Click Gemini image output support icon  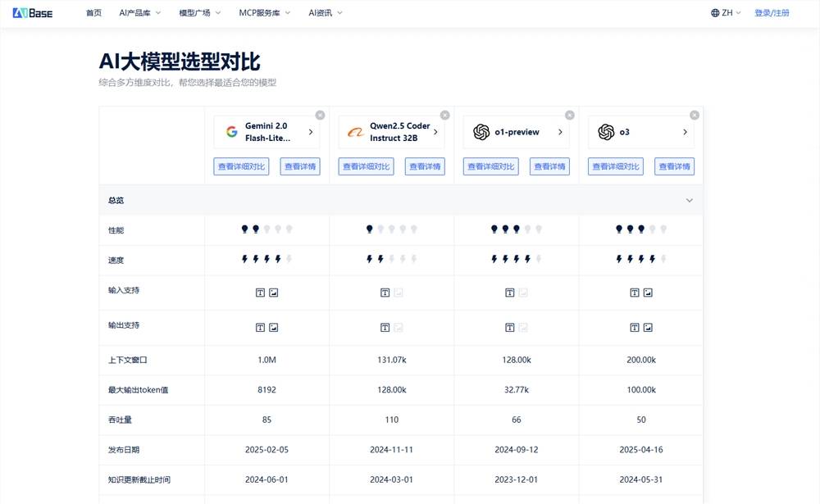[274, 328]
